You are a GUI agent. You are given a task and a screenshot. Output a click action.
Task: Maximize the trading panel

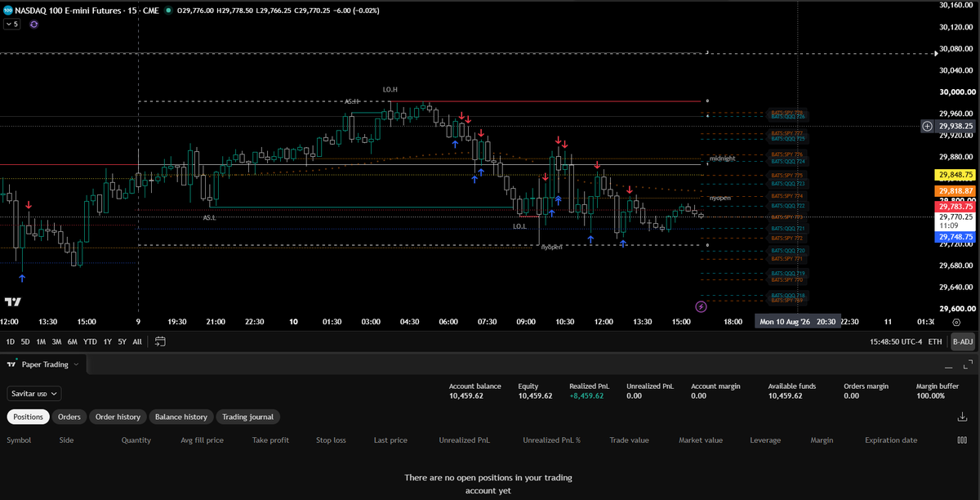point(968,364)
